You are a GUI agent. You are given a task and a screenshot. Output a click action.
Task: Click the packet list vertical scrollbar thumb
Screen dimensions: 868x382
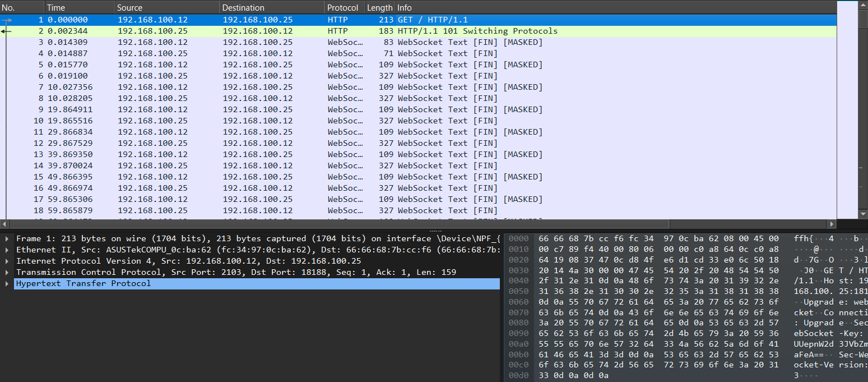pyautogui.click(x=863, y=19)
